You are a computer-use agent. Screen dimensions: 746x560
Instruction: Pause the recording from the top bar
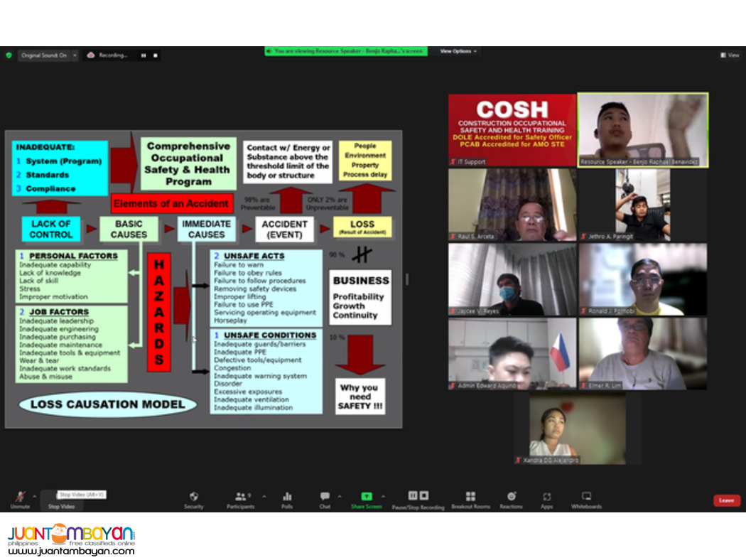tap(144, 55)
